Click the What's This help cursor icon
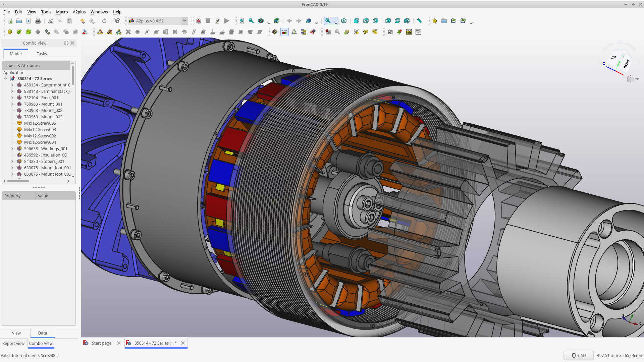644x362 pixels. click(x=117, y=21)
